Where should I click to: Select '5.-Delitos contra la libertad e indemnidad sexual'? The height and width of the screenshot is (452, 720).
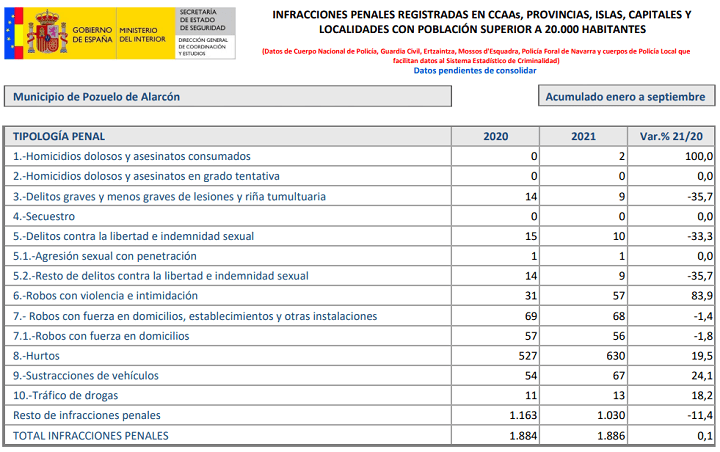[133, 236]
